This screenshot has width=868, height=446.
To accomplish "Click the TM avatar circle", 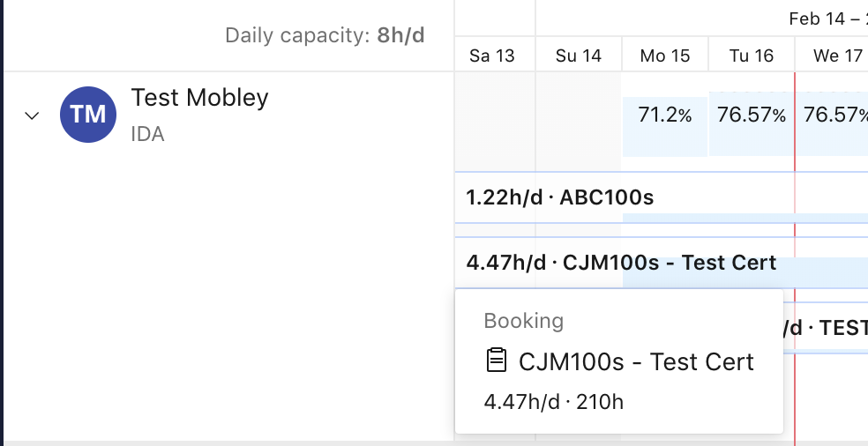I will pyautogui.click(x=88, y=115).
